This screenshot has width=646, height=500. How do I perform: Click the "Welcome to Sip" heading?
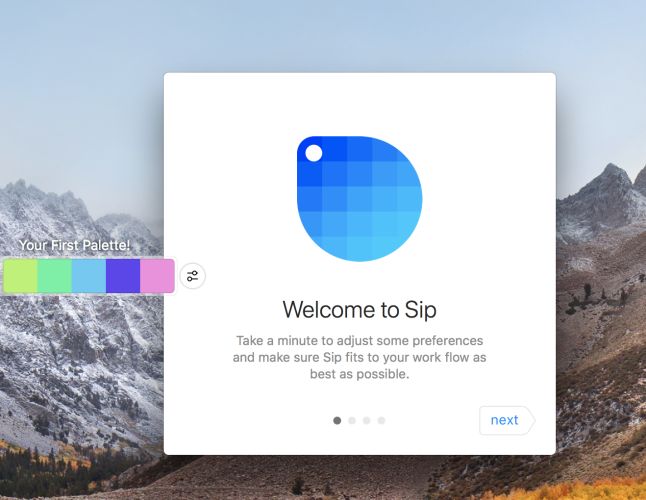(360, 310)
